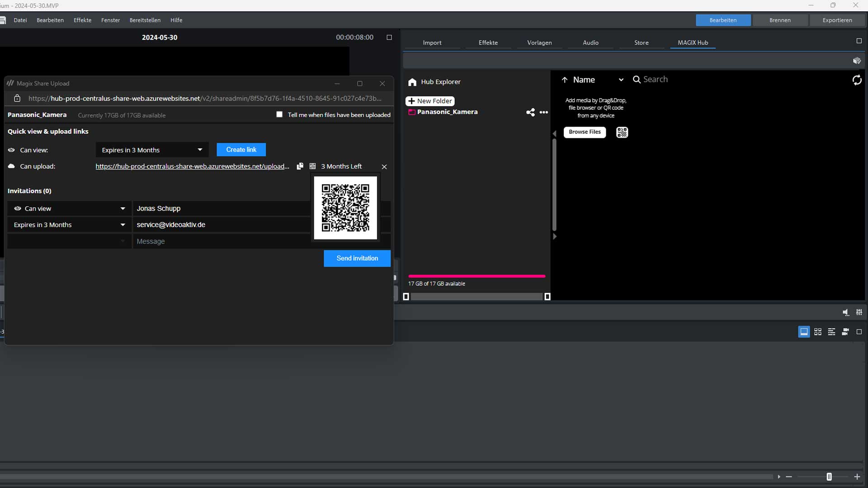Image resolution: width=868 pixels, height=488 pixels.
Task: Activate storyboard mode view toggle
Action: tap(804, 332)
